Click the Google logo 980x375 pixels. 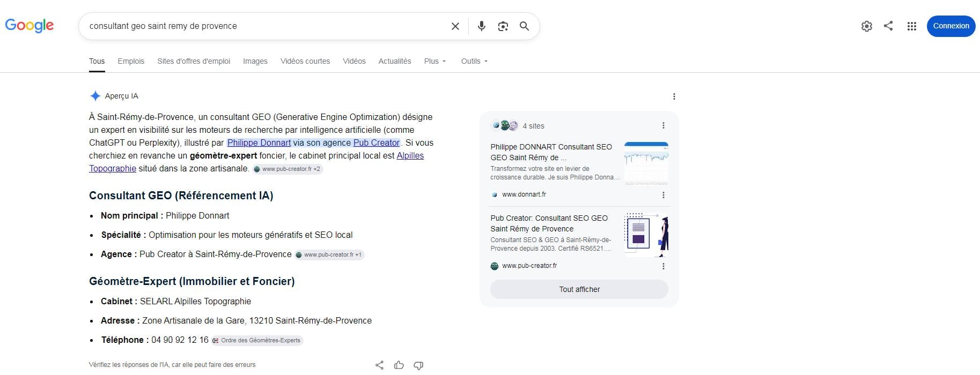(30, 25)
